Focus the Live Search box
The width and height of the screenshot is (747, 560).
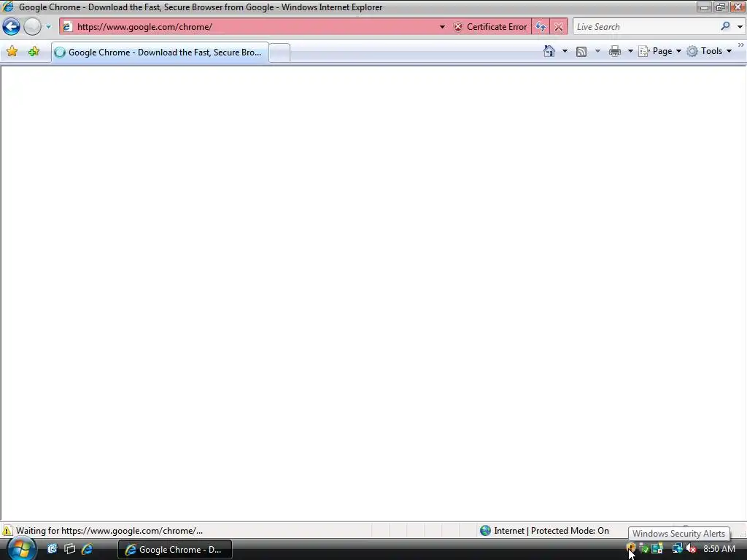[x=646, y=27]
